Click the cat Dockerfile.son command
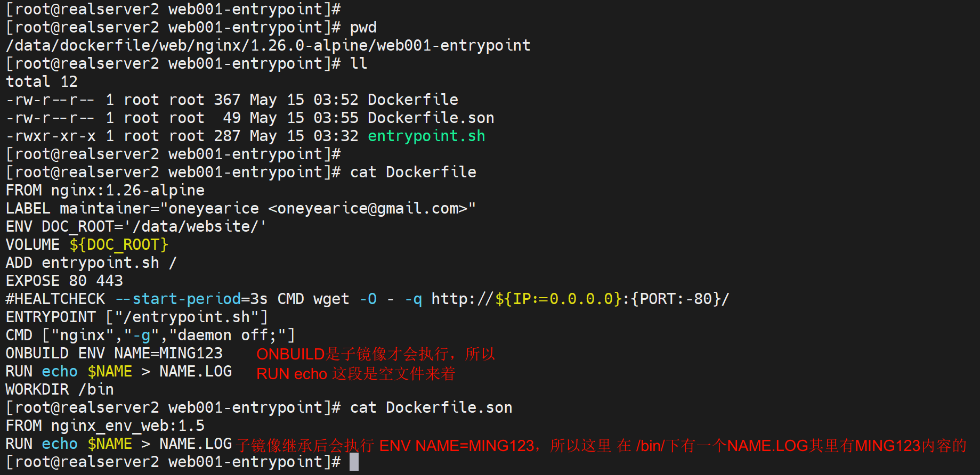The image size is (980, 475). tap(431, 407)
